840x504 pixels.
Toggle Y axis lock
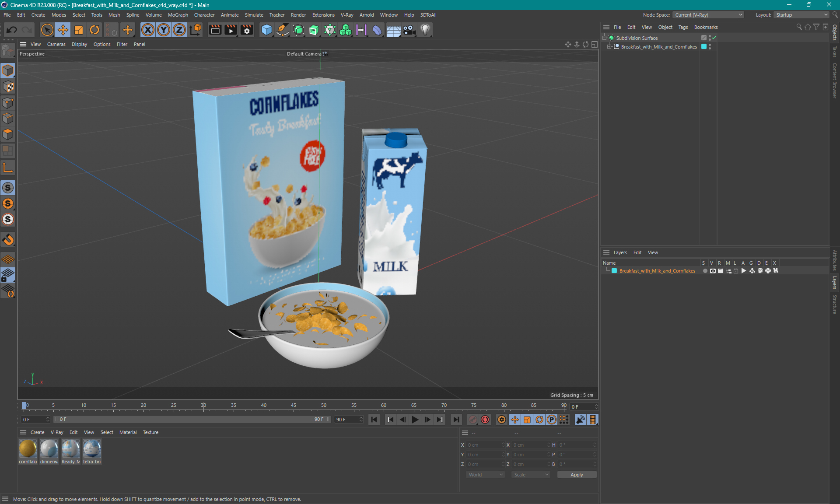click(164, 30)
